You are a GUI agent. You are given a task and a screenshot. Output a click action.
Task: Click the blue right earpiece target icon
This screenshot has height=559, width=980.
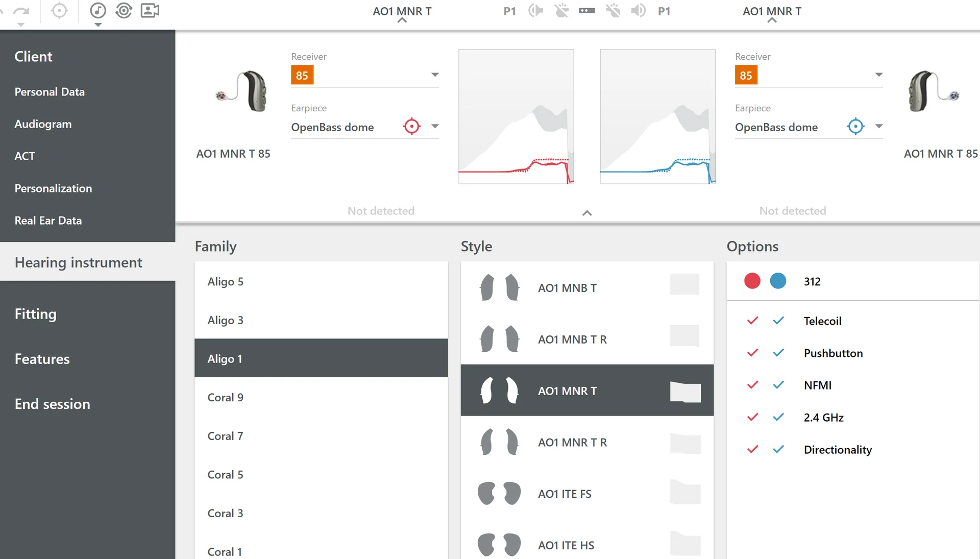click(x=855, y=126)
